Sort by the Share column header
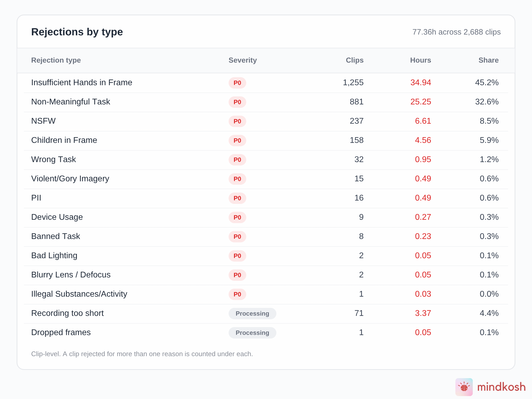This screenshot has height=399, width=532. click(x=489, y=60)
